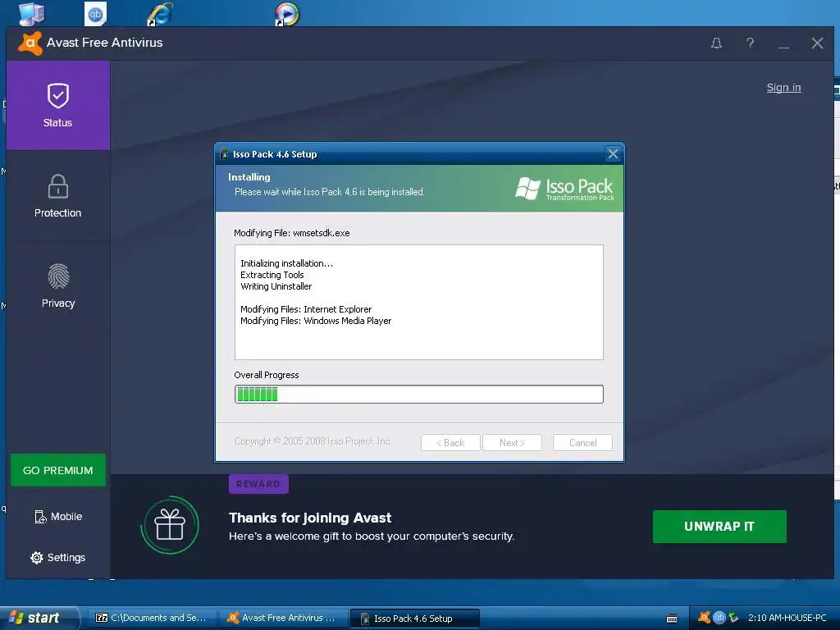The height and width of the screenshot is (630, 840).
Task: Click the REWARD badge
Action: [258, 484]
